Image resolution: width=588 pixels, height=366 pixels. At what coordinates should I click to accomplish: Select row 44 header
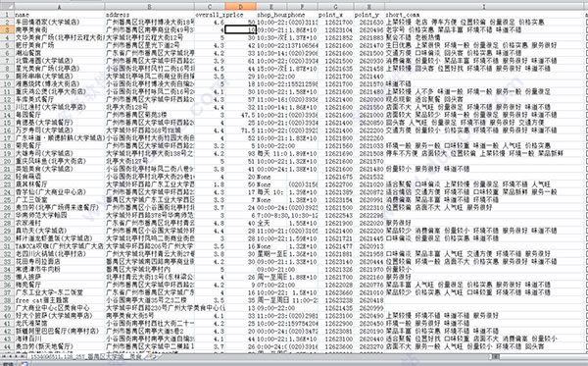coord(7,346)
